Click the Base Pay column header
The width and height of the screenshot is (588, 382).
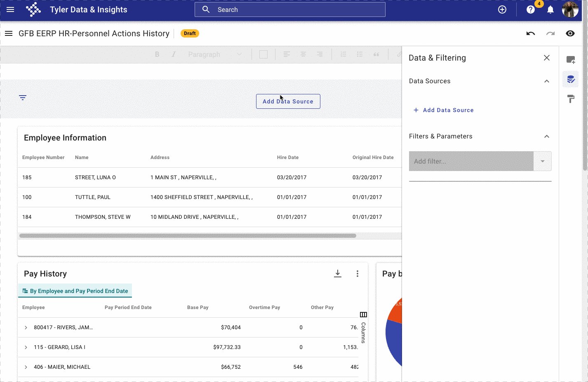click(198, 307)
